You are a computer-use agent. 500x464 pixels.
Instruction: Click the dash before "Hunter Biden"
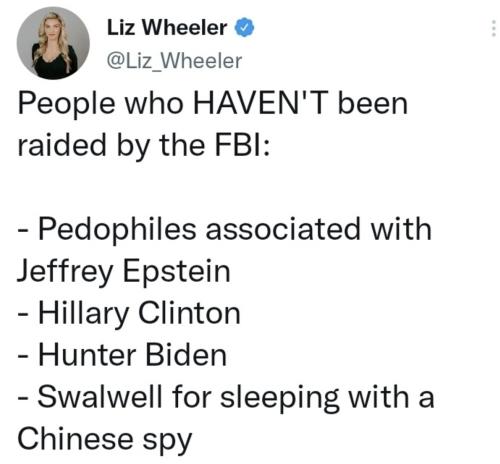coord(23,357)
